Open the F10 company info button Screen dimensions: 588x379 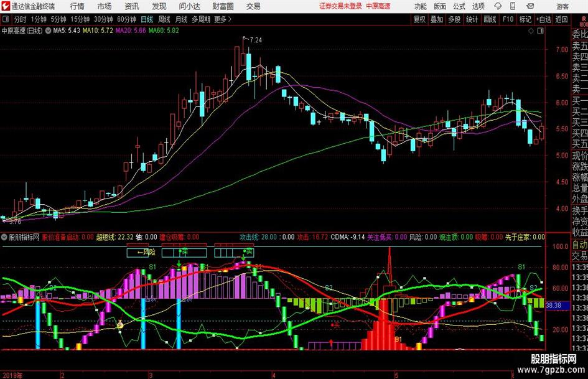(x=508, y=19)
